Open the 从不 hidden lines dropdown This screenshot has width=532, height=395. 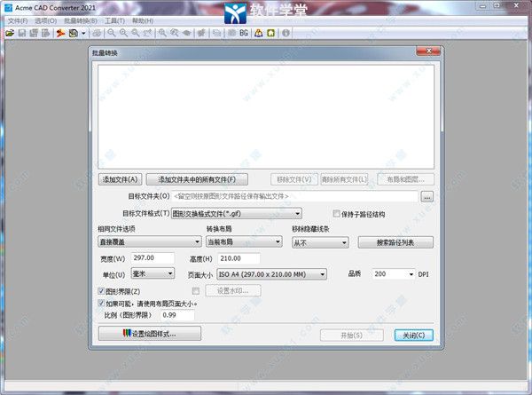[x=320, y=242]
